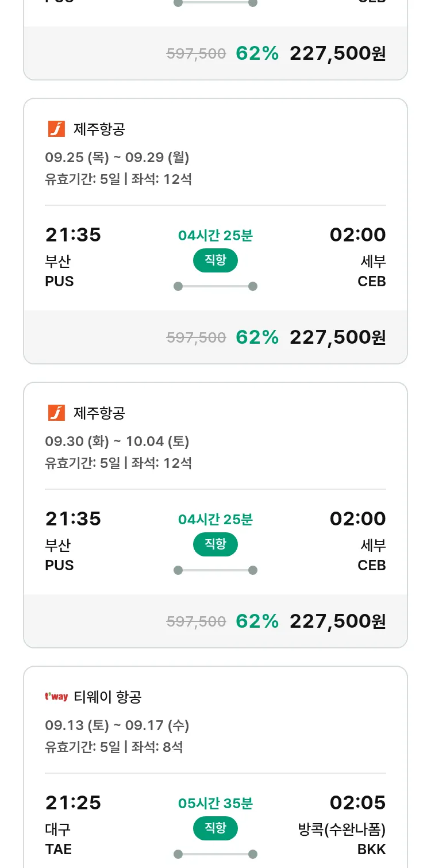Open 제주항공 09.25 (목) ~ 09.29 (월) card

[x=215, y=167]
